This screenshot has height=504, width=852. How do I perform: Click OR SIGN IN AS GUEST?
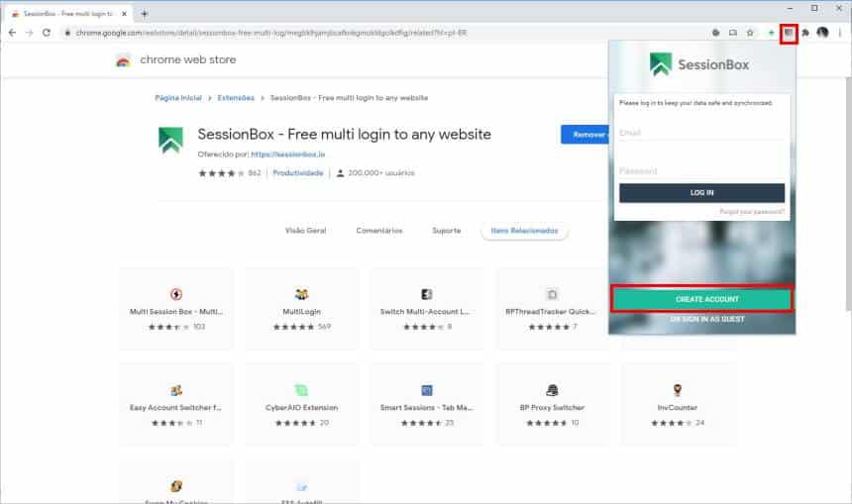coord(707,320)
